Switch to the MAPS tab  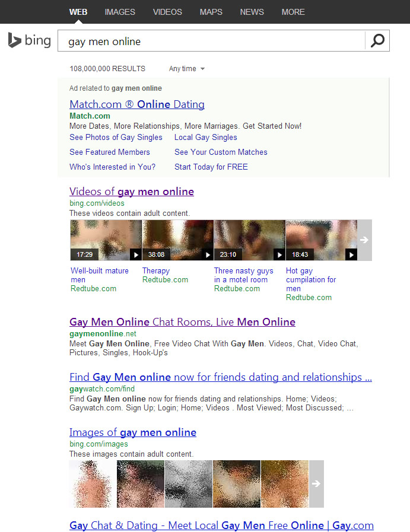[211, 12]
